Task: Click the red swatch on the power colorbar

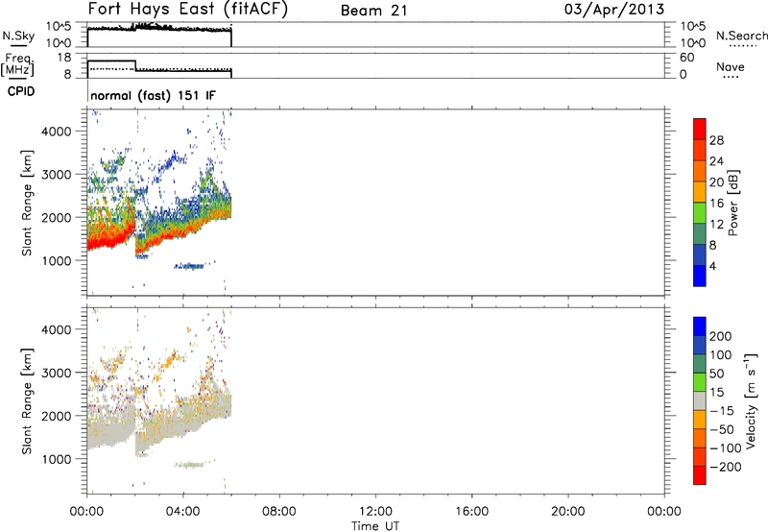Action: (x=700, y=130)
